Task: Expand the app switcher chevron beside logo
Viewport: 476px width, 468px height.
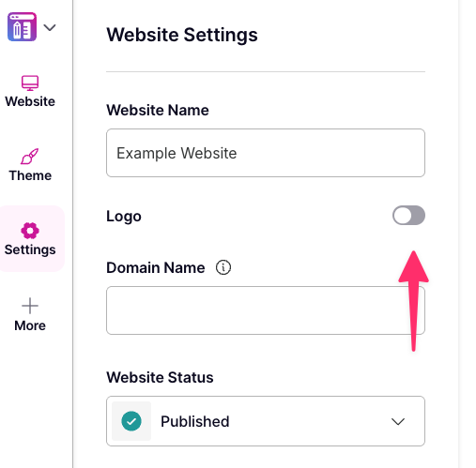Action: point(50,27)
